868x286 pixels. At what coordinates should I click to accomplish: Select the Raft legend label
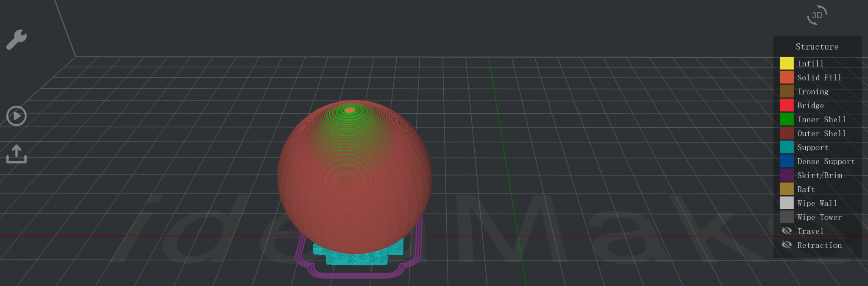pos(806,190)
